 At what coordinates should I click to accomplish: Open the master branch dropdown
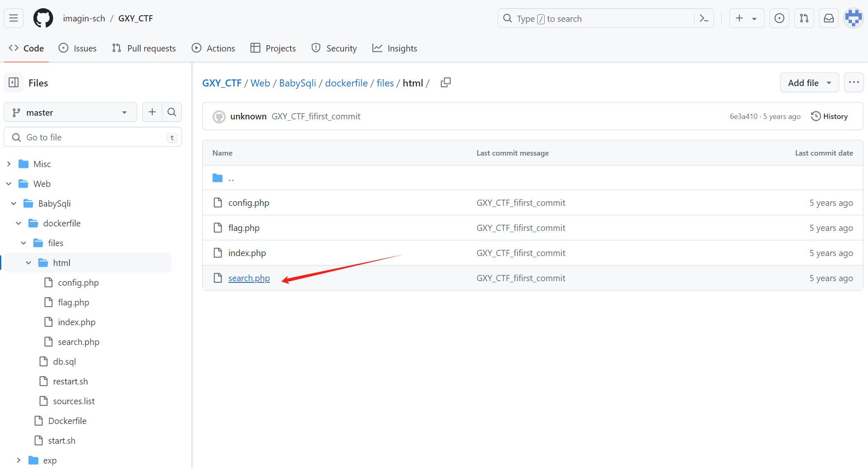[70, 112]
